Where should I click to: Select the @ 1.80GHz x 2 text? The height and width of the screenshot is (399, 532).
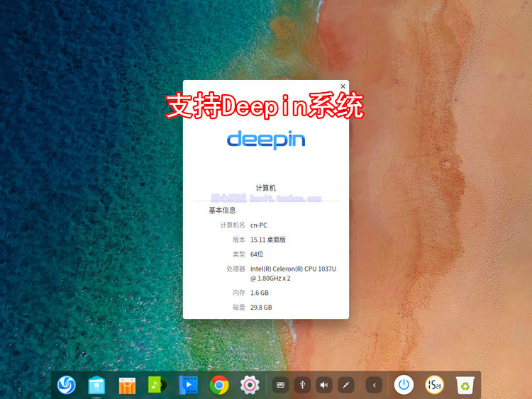[270, 279]
